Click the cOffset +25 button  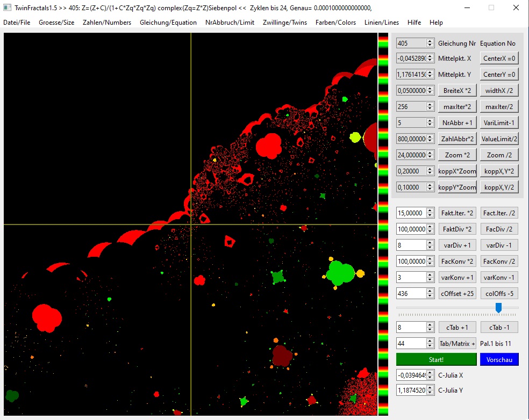pyautogui.click(x=457, y=294)
